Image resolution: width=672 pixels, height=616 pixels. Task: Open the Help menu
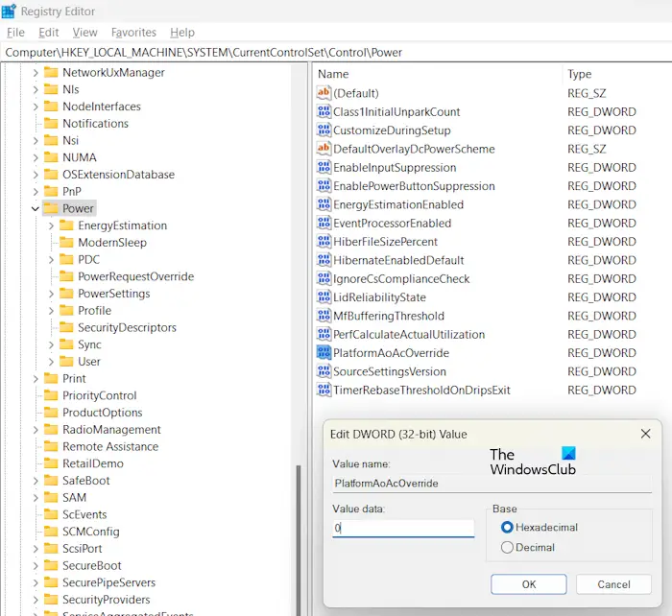point(182,33)
